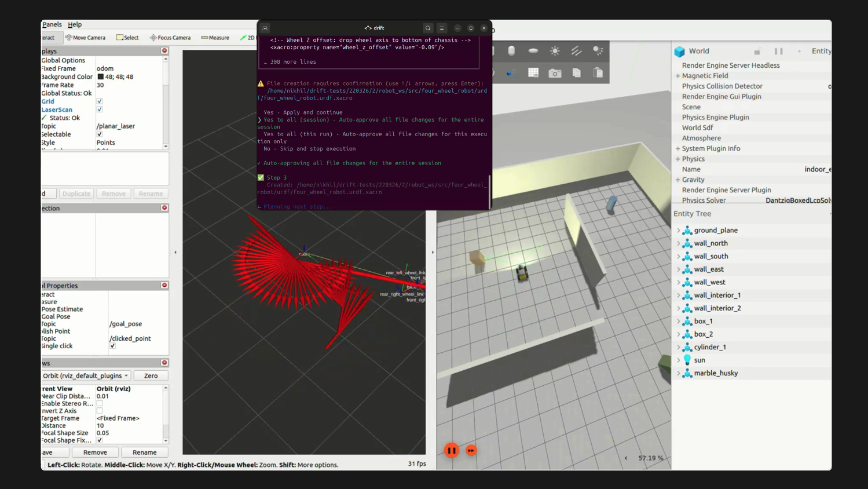Expand the wall_interior_1 tree node
The width and height of the screenshot is (868, 489).
679,295
